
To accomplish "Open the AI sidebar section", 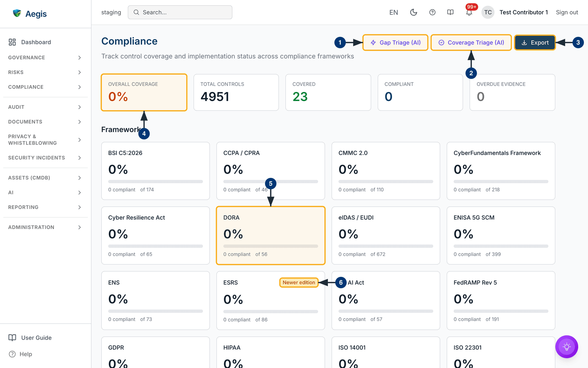I will (45, 193).
